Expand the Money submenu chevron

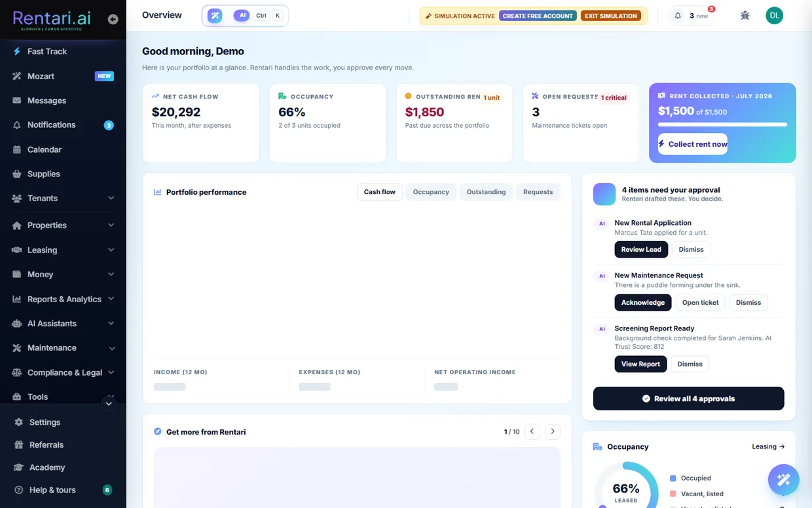tap(111, 274)
